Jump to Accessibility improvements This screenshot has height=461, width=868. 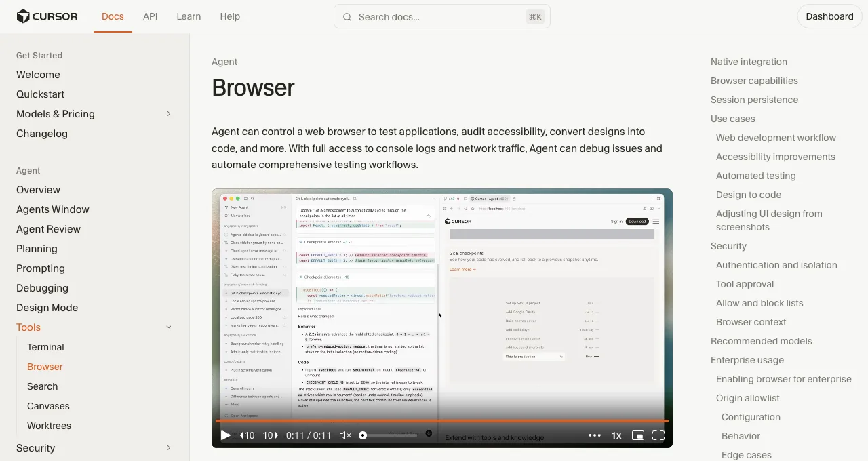pos(775,157)
